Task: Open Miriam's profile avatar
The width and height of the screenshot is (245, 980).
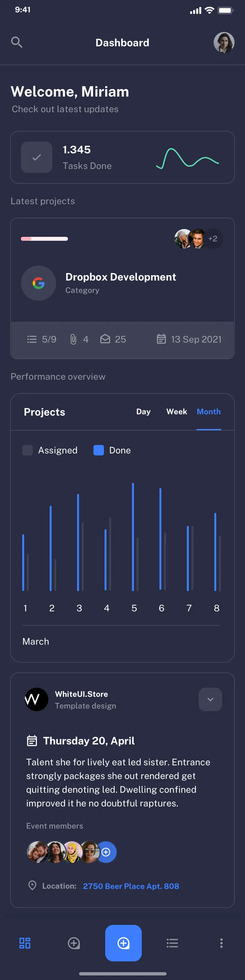Action: [x=224, y=43]
